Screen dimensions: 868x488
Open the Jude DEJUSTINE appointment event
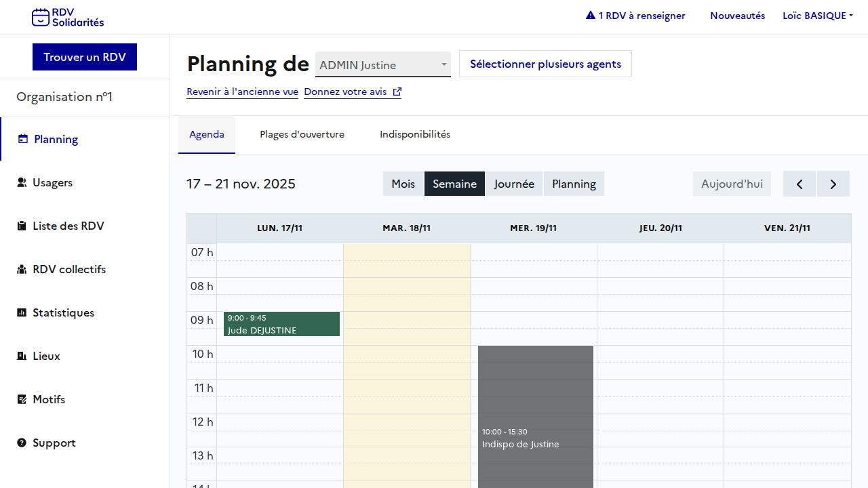tap(281, 324)
